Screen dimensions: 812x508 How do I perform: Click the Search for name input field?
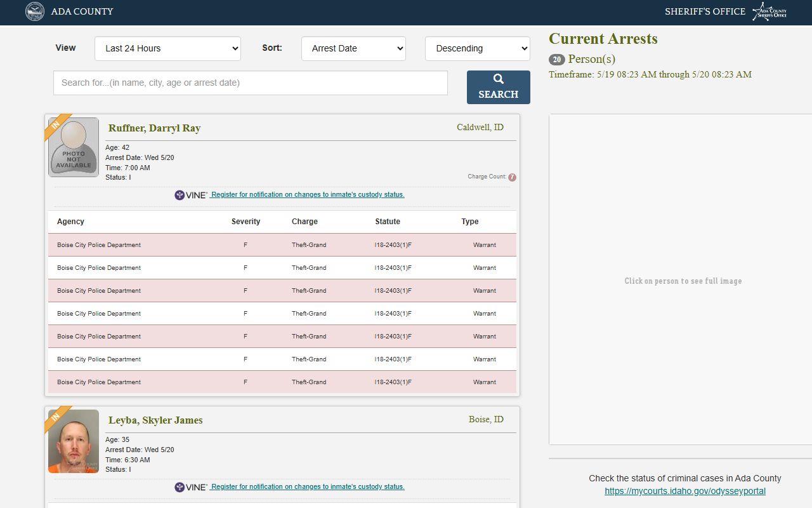pos(251,83)
